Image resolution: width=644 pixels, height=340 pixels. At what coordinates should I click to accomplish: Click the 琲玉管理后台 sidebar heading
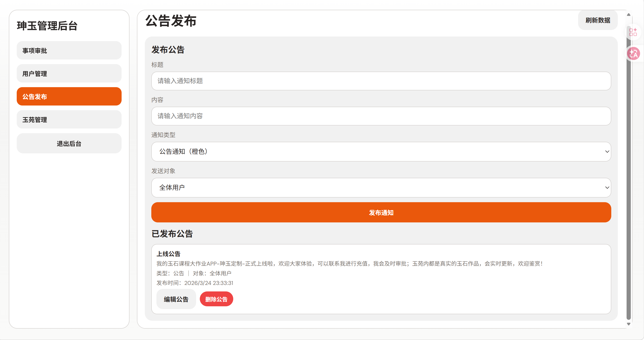click(47, 26)
